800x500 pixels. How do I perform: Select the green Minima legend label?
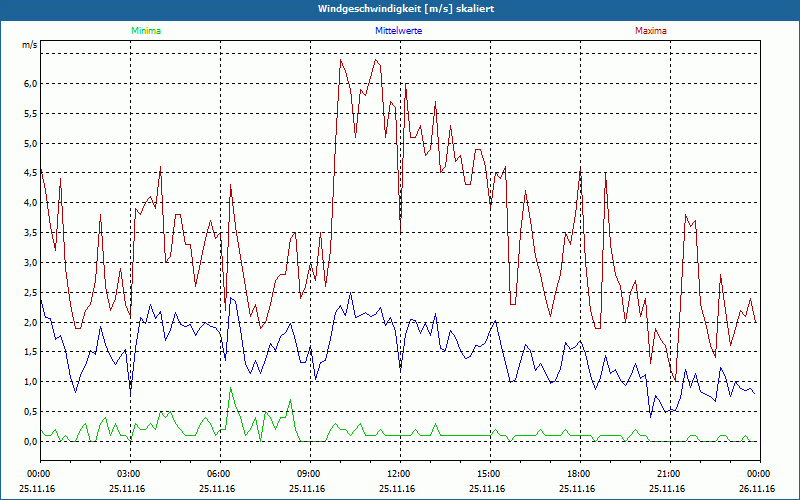(146, 31)
